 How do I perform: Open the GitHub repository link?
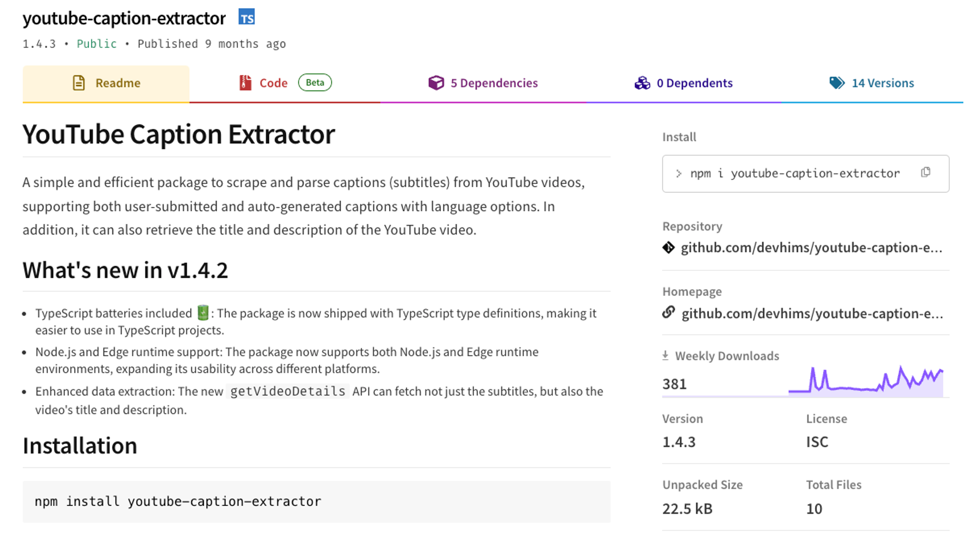coord(811,248)
